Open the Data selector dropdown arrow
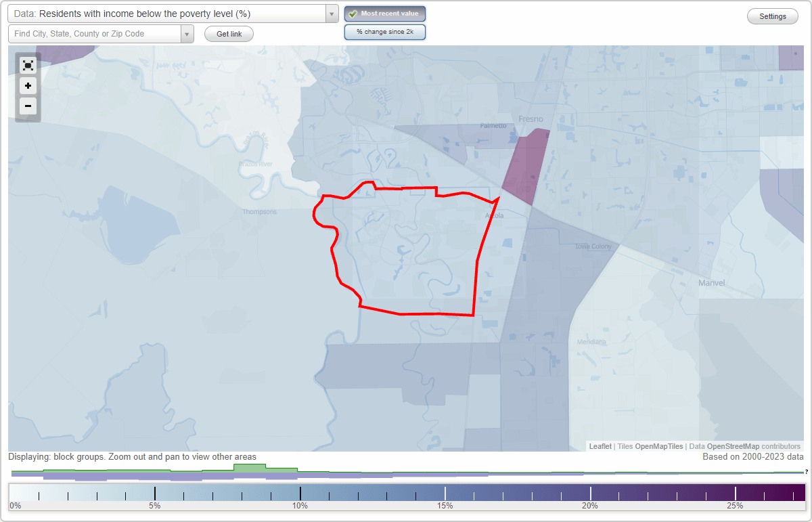Viewport: 812px width, 522px height. coord(330,13)
